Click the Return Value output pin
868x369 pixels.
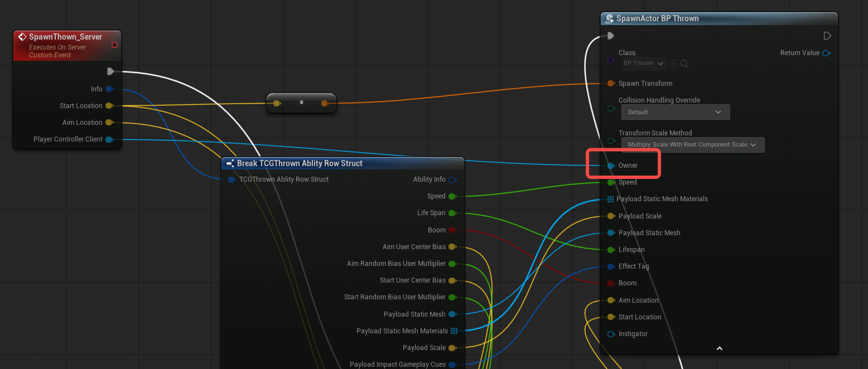click(x=826, y=53)
